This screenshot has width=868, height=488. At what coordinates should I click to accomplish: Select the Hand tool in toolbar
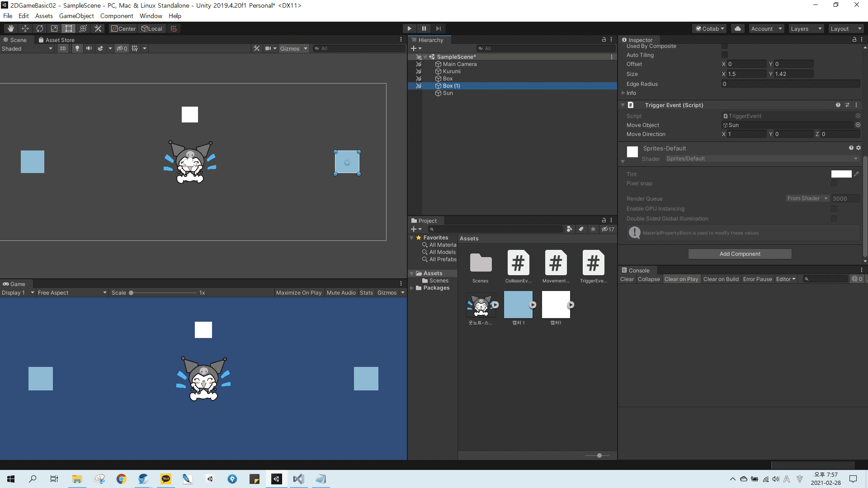(x=11, y=28)
